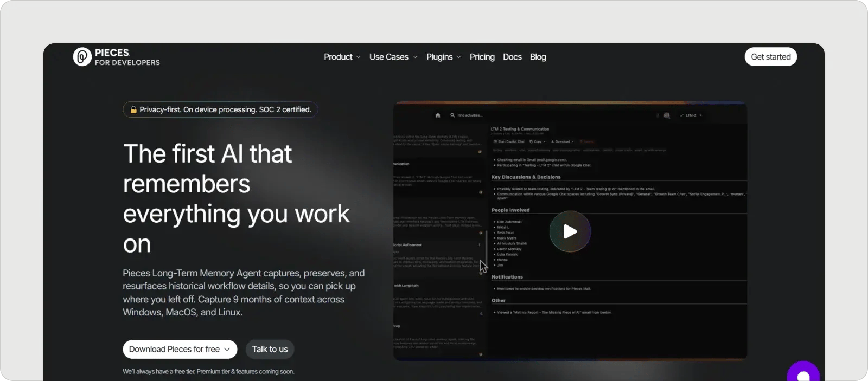Click the search magnifier icon beside Find activities

pyautogui.click(x=452, y=115)
